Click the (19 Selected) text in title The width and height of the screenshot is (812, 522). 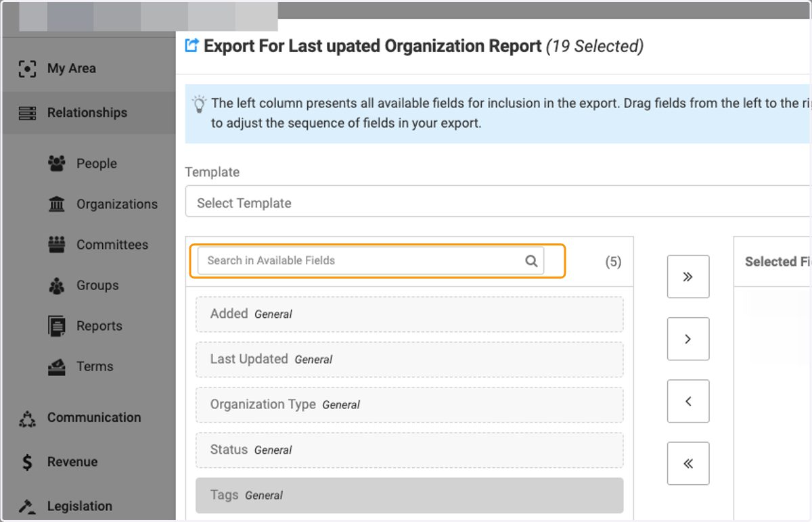pyautogui.click(x=595, y=47)
